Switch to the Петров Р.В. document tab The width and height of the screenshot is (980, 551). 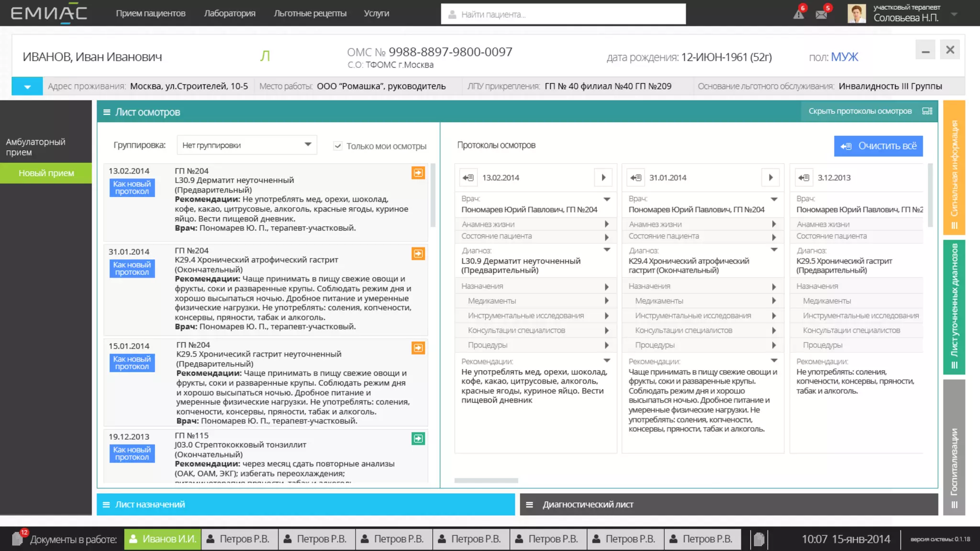coord(238,539)
